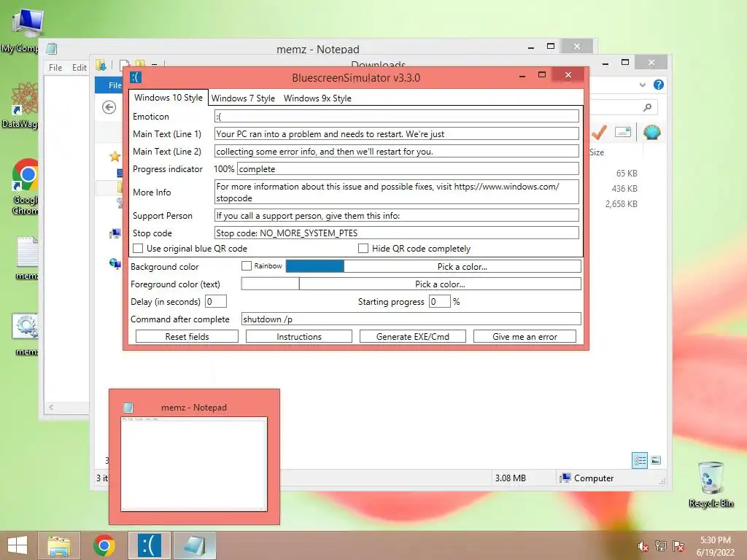Click the Reset fields button
This screenshot has height=560, width=747.
[187, 336]
